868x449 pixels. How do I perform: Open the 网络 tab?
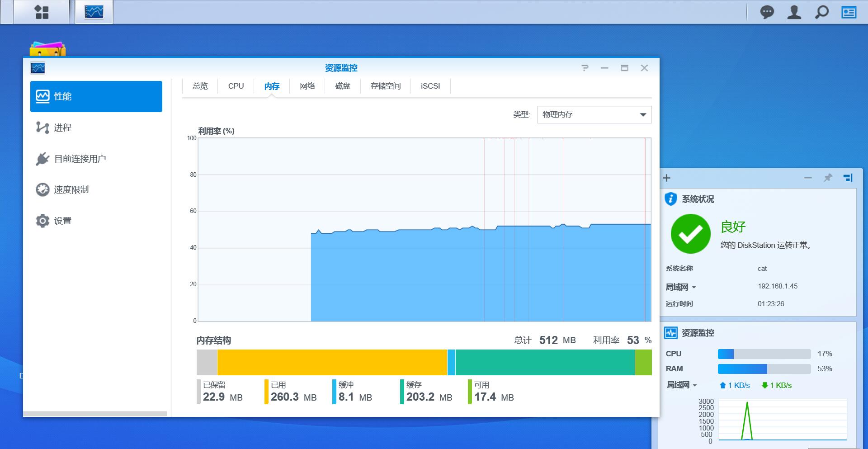coord(307,86)
